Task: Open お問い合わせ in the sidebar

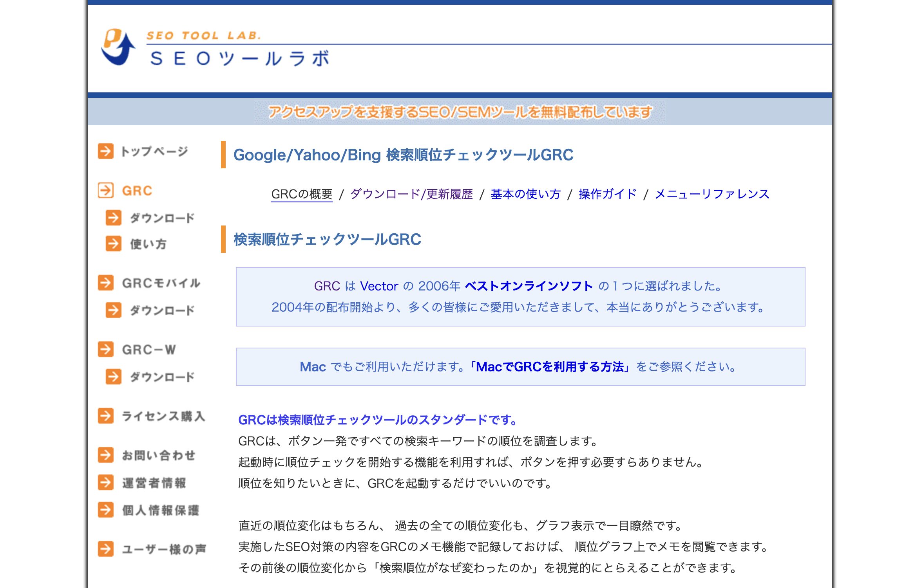Action: tap(159, 455)
